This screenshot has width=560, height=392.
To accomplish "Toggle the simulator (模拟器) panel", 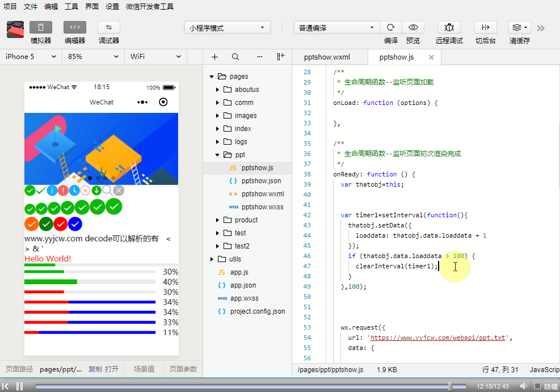I will pyautogui.click(x=41, y=27).
